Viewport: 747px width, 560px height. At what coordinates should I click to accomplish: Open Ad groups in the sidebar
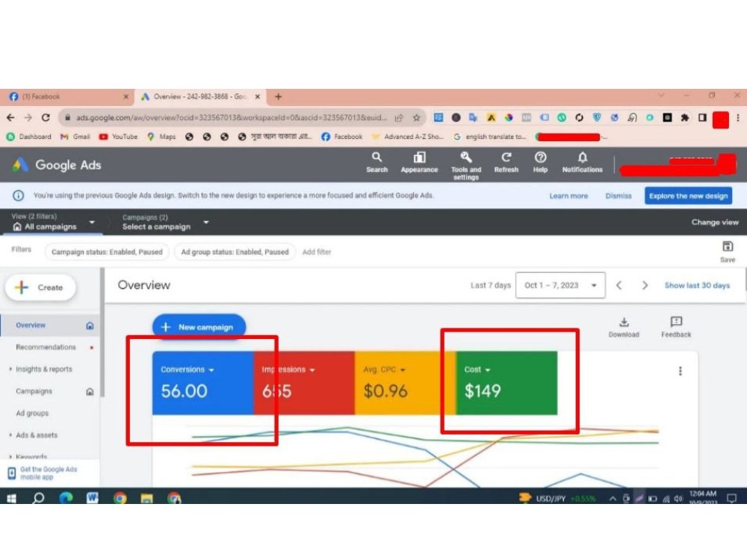(32, 414)
